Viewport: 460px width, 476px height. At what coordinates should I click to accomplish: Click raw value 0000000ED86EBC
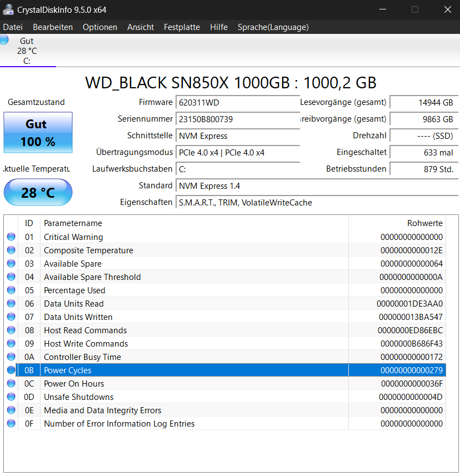coord(410,330)
